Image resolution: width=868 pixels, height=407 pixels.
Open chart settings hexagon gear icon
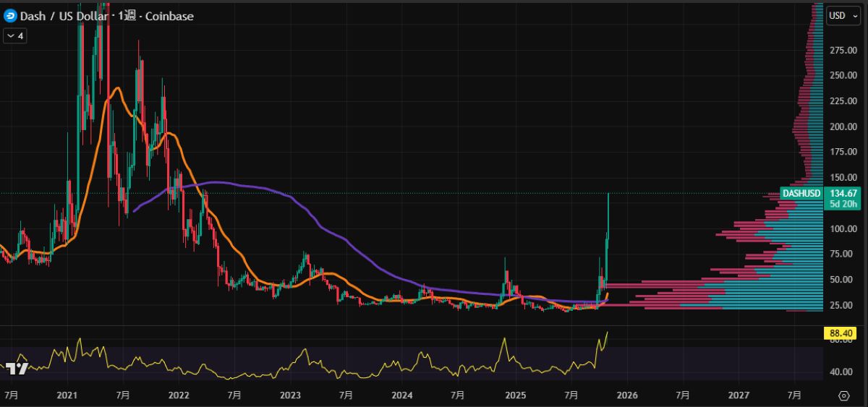click(844, 395)
